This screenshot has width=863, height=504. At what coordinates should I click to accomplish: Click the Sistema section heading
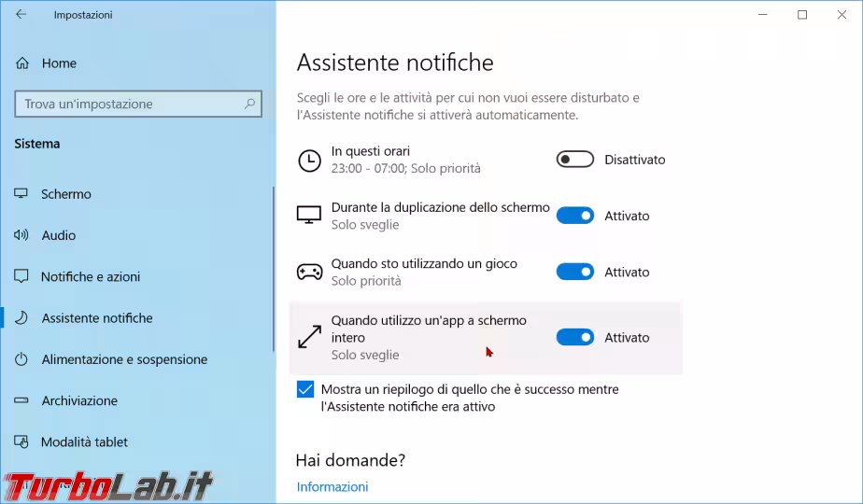36,144
